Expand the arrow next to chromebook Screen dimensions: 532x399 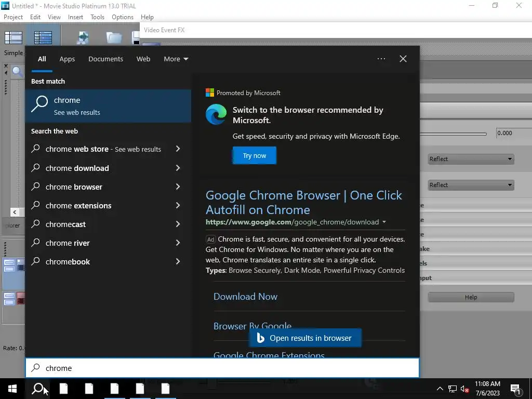[178, 261]
